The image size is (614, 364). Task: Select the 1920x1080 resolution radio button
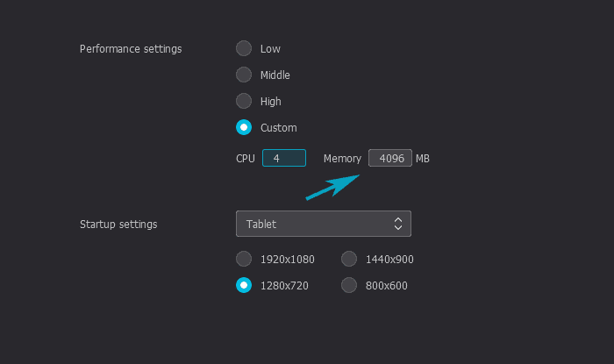click(244, 259)
